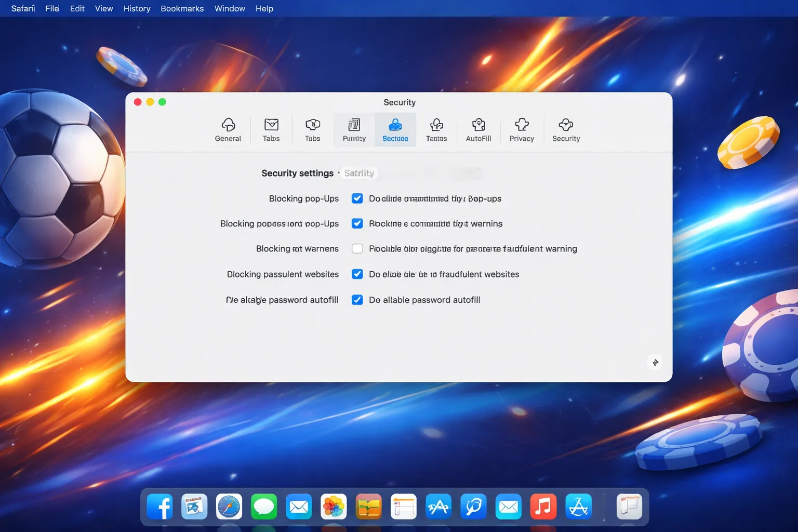Open Safari compass icon in dock

pyautogui.click(x=229, y=507)
